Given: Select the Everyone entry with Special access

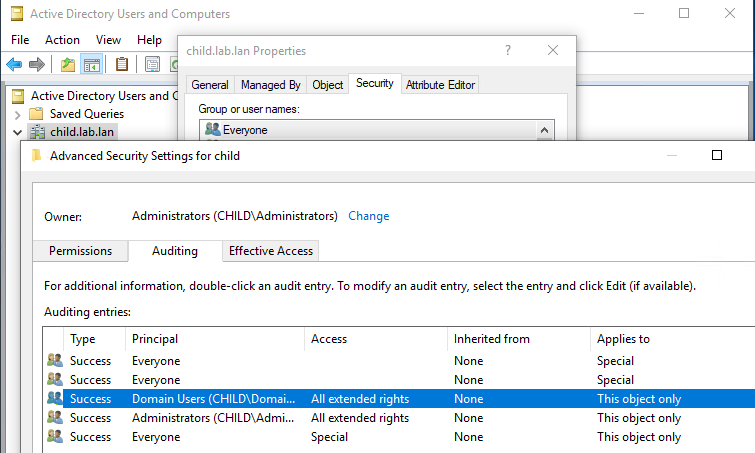Looking at the screenshot, I should point(399,437).
